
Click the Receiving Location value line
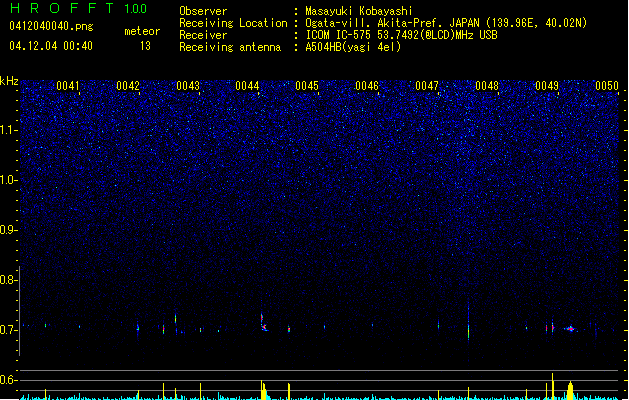tap(446, 23)
